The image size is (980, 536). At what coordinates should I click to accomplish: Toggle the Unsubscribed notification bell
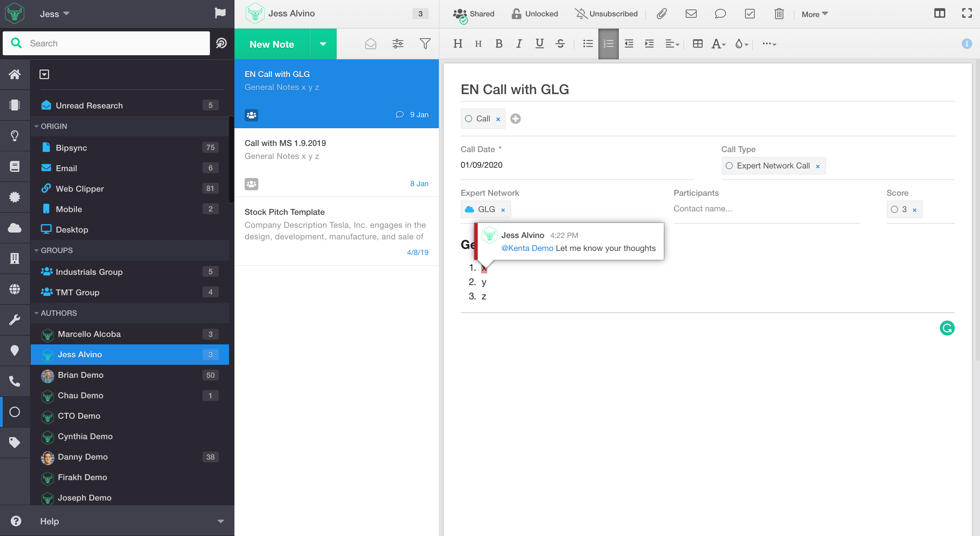coord(606,14)
